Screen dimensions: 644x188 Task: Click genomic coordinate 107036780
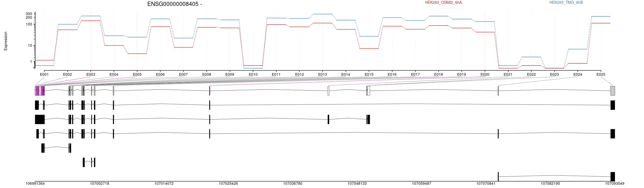click(x=293, y=184)
